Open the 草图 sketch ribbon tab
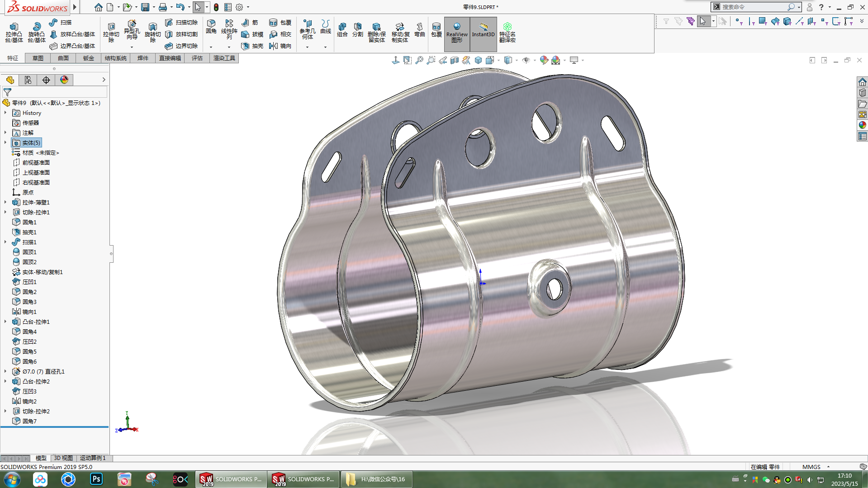 tap(38, 58)
